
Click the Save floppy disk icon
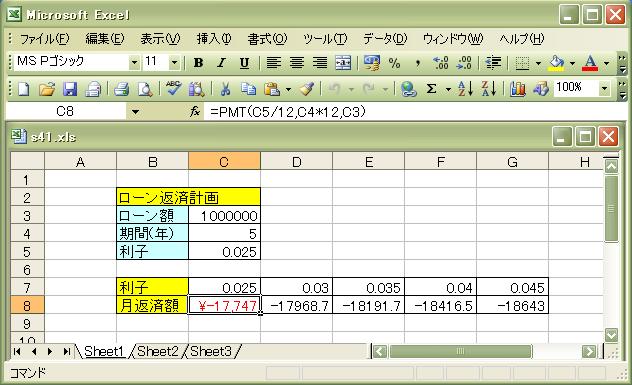70,89
